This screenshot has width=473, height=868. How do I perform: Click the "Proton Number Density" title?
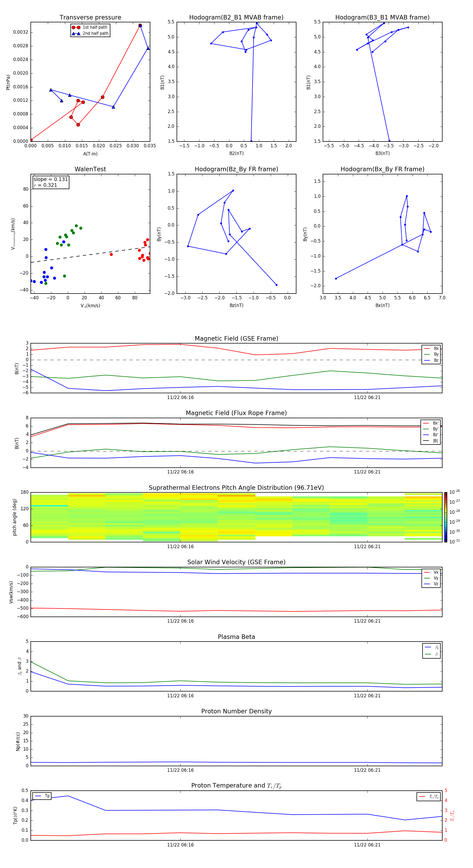(x=236, y=712)
